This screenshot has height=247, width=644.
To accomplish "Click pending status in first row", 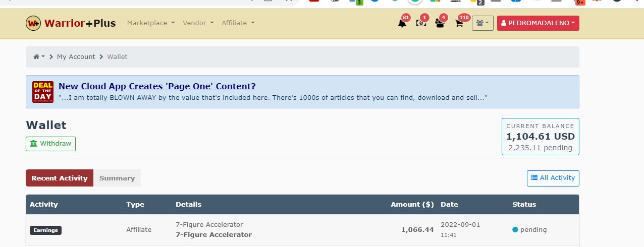I will pyautogui.click(x=529, y=230).
